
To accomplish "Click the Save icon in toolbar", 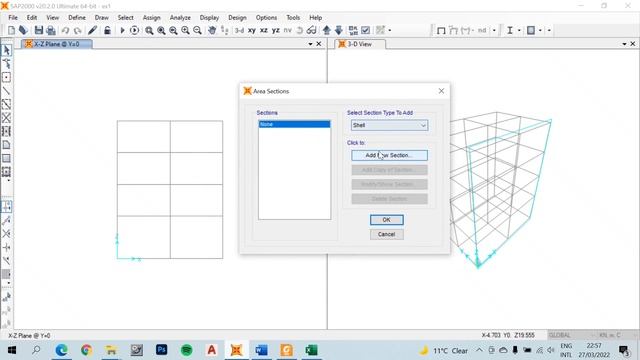I will (x=39, y=30).
